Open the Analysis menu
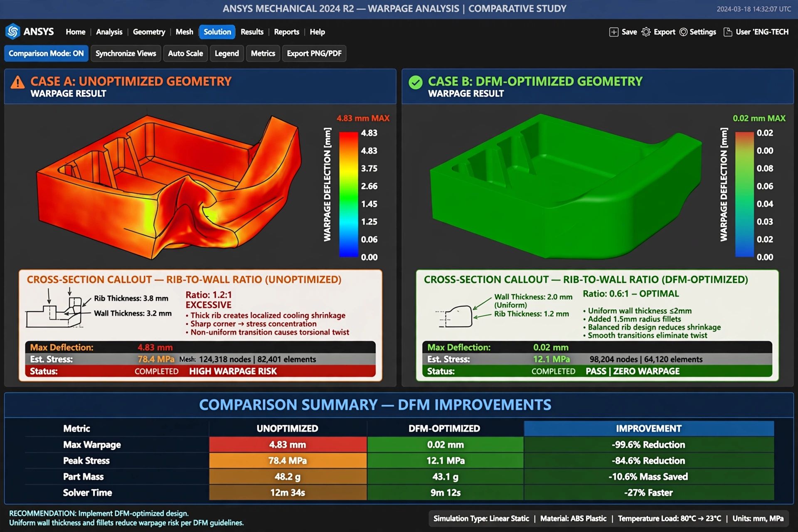This screenshot has height=532, width=798. pos(109,32)
